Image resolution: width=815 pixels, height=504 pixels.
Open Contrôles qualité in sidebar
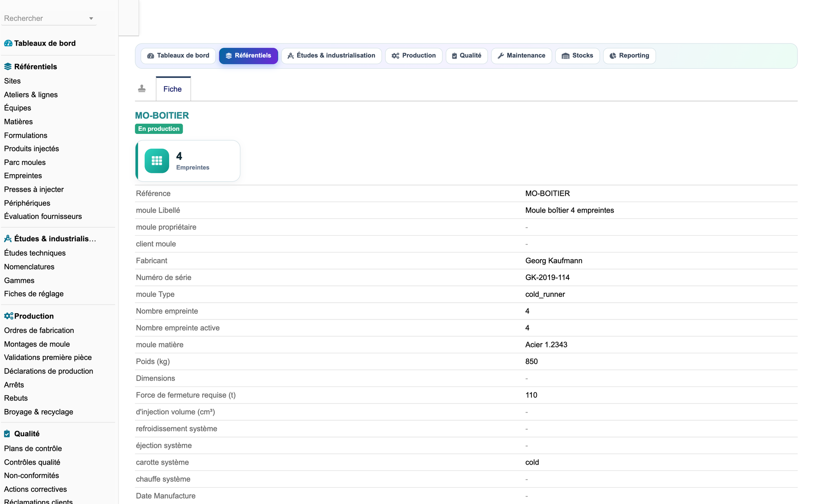tap(32, 462)
